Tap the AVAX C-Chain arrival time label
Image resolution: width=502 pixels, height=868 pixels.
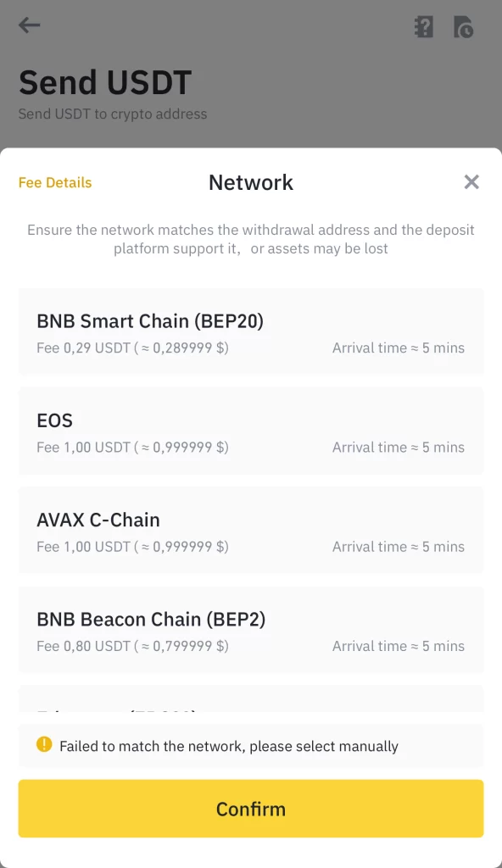[x=399, y=547]
